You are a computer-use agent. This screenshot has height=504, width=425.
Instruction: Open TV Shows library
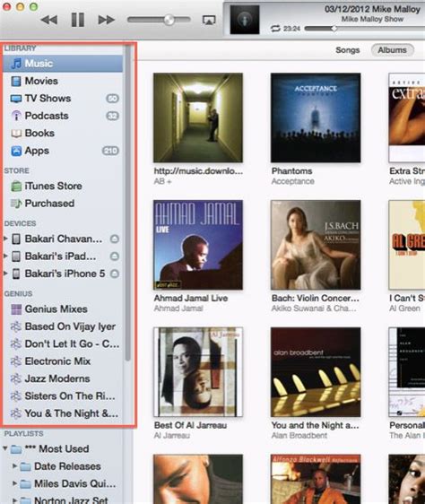tap(63, 99)
